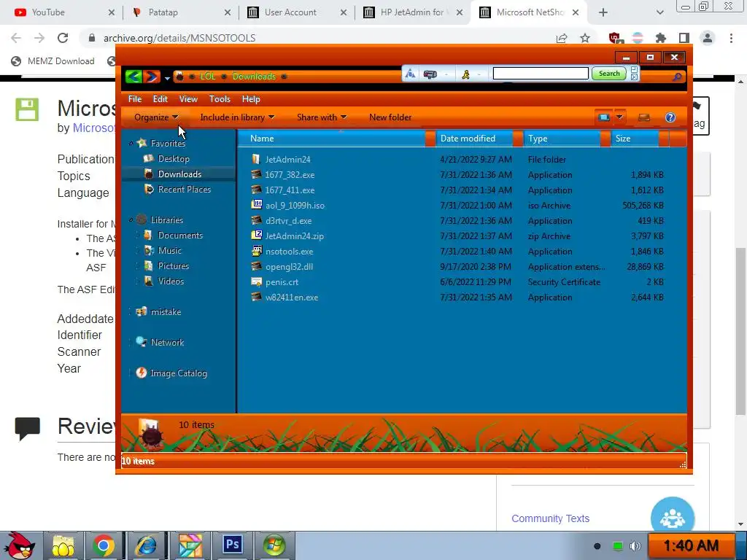Open the Help menu
Screen dimensions: 747x560
tap(251, 99)
